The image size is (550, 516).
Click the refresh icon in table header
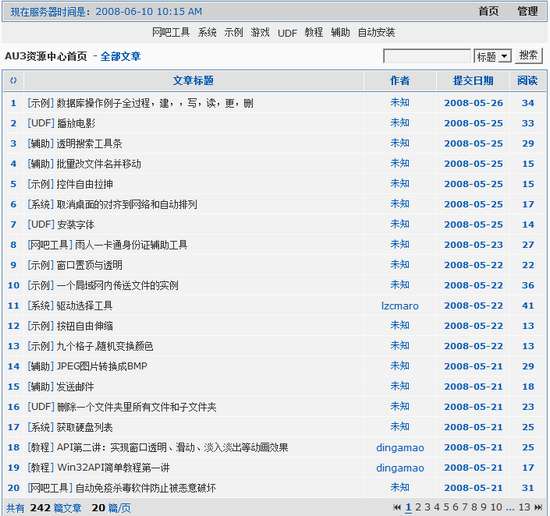pos(13,81)
